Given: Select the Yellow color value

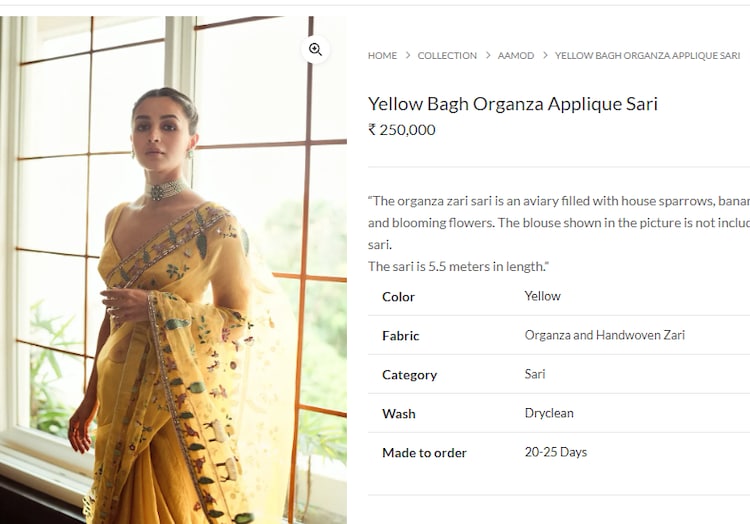Looking at the screenshot, I should [x=542, y=296].
